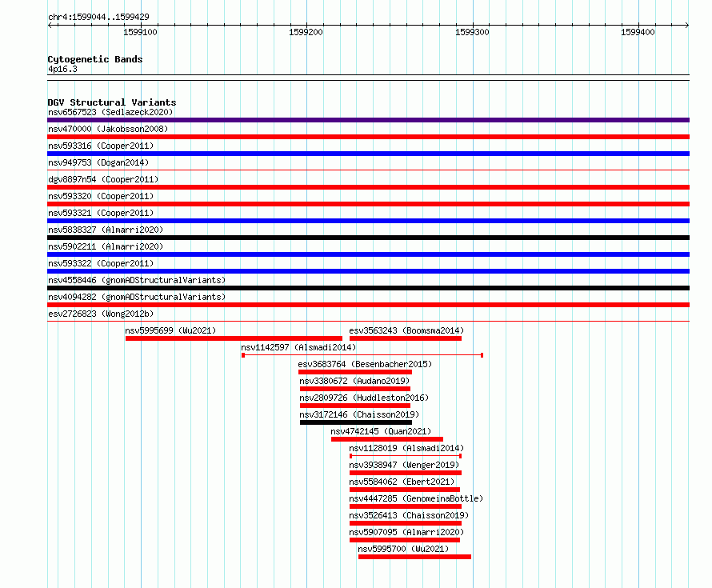Image resolution: width=712 pixels, height=588 pixels.
Task: Click the red bar under nsv470000
Action: (x=368, y=137)
